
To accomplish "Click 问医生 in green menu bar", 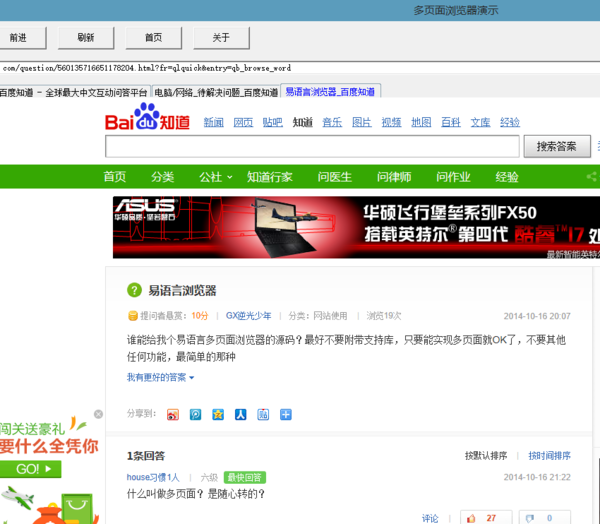I will pos(335,177).
